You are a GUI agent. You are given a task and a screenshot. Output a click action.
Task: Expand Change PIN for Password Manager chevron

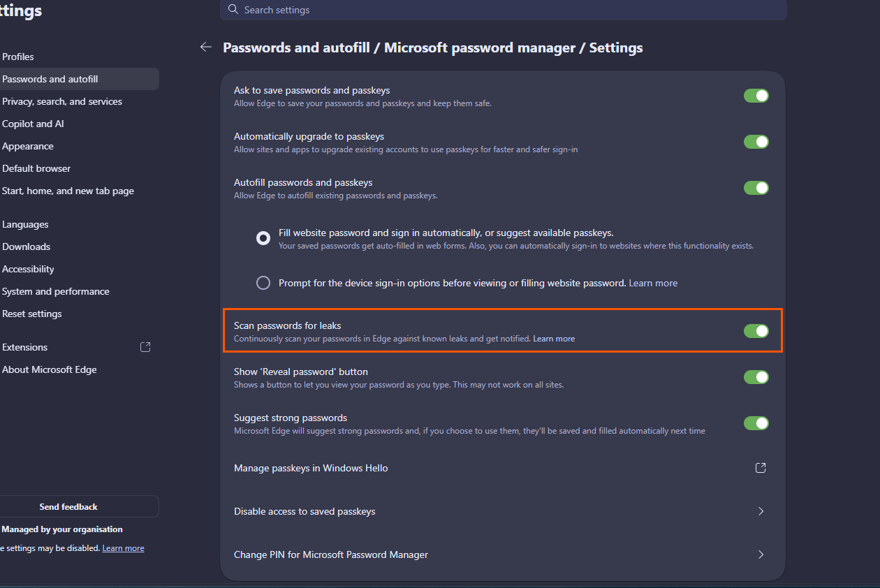click(x=761, y=554)
